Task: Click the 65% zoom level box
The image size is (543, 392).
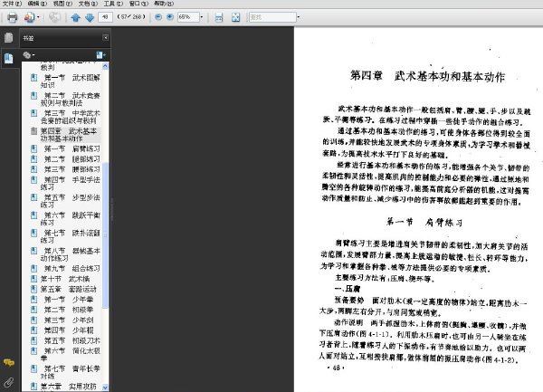Action: coord(188,16)
